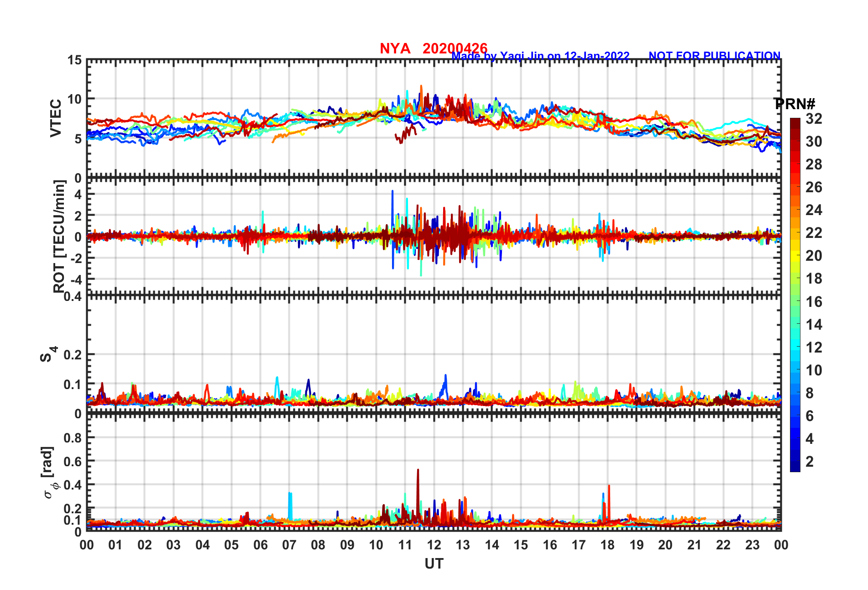Screen dimensions: 868x590
Task: Click colorbar tick label 32
Action: point(814,119)
